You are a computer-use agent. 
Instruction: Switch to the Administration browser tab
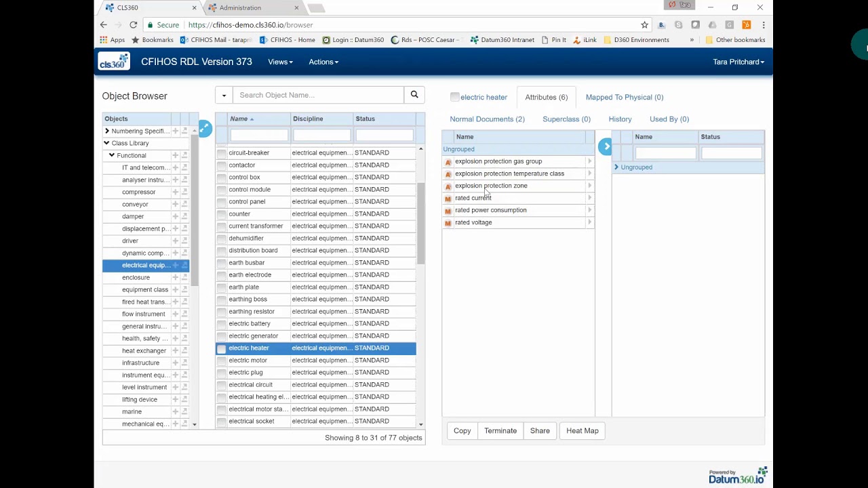click(251, 7)
